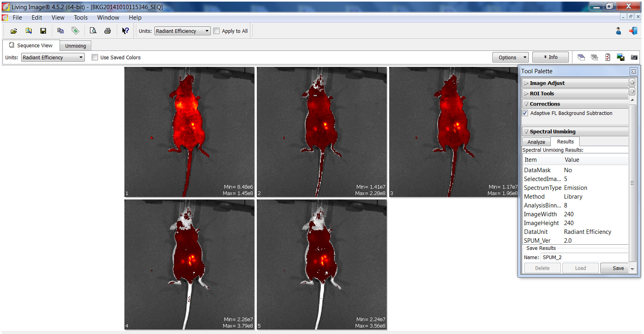644x334 pixels.
Task: Expand the Image Adjust section
Action: (x=575, y=83)
